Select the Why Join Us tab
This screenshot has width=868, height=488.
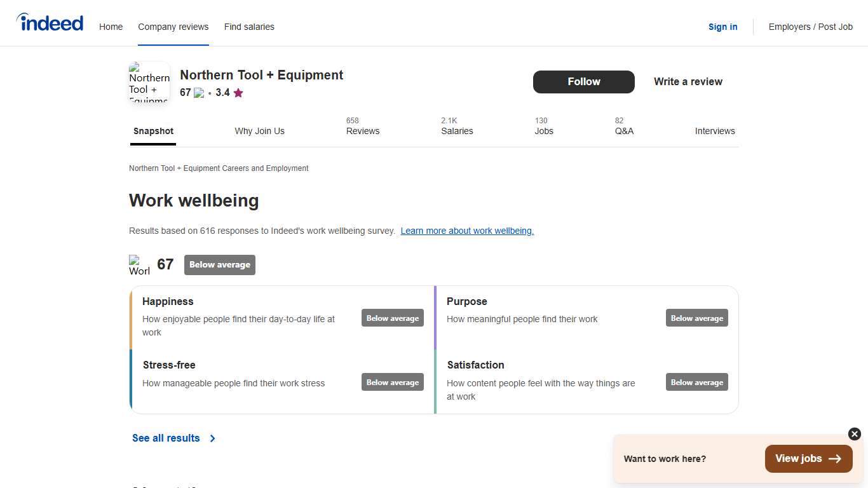(x=259, y=131)
